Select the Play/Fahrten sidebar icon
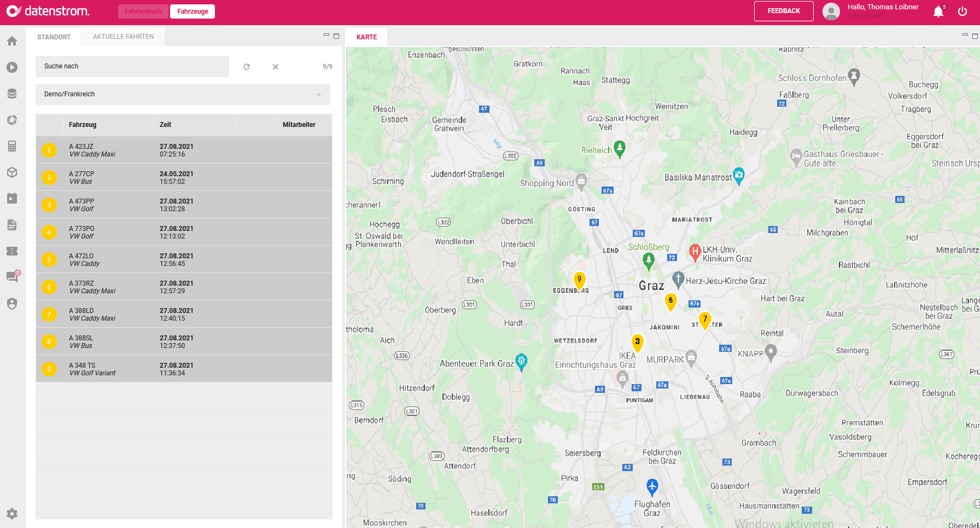Viewport: 980px width, 528px height. point(11,67)
